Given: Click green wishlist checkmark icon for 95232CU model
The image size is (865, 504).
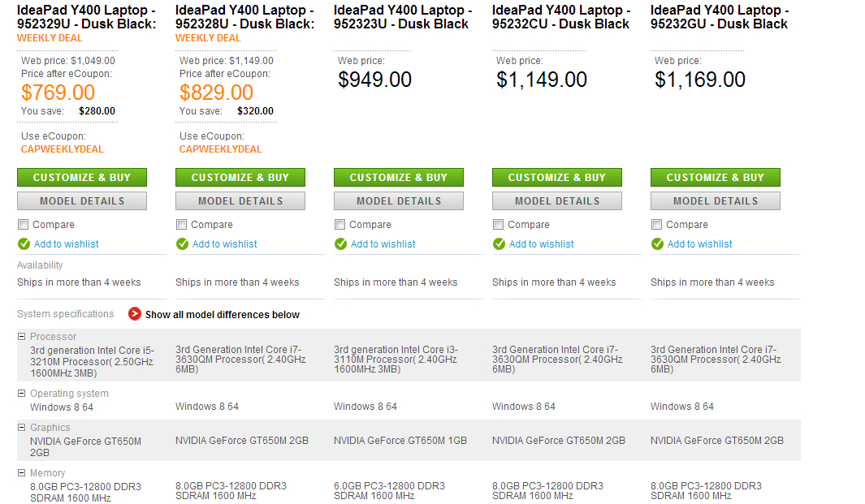Looking at the screenshot, I should [499, 243].
